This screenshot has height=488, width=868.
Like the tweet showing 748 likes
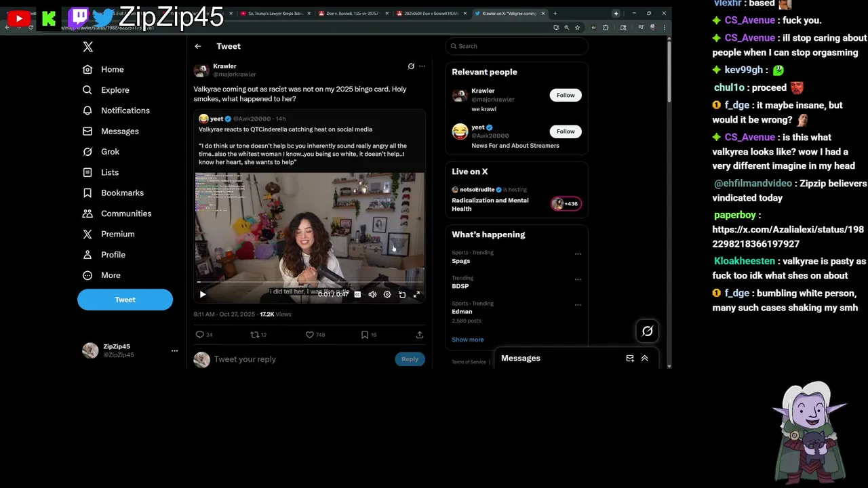315,335
